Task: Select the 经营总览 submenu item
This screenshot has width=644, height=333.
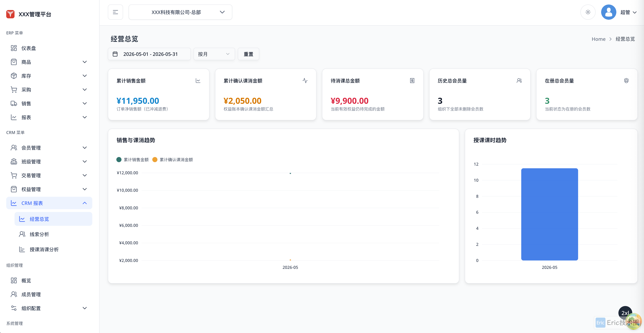Action: click(54, 219)
